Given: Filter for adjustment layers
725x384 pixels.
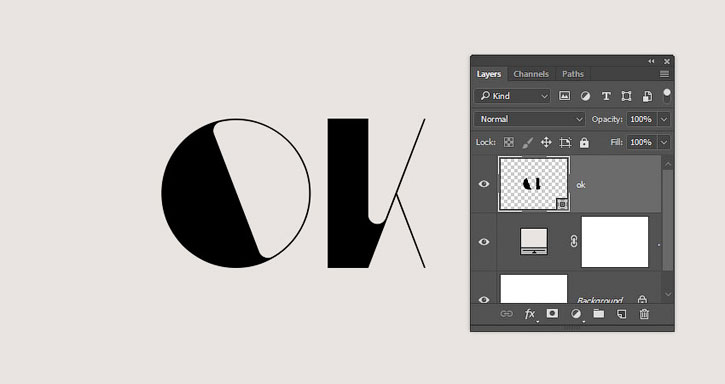Looking at the screenshot, I should pos(585,96).
